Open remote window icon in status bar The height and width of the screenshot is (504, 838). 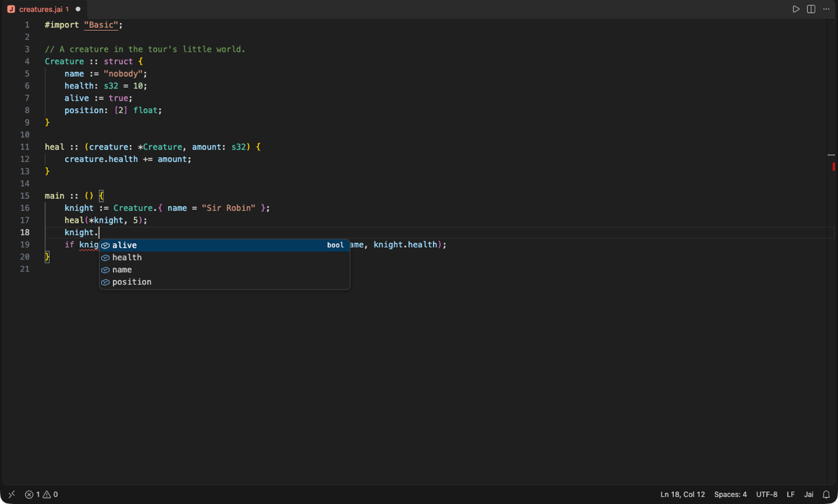point(11,494)
